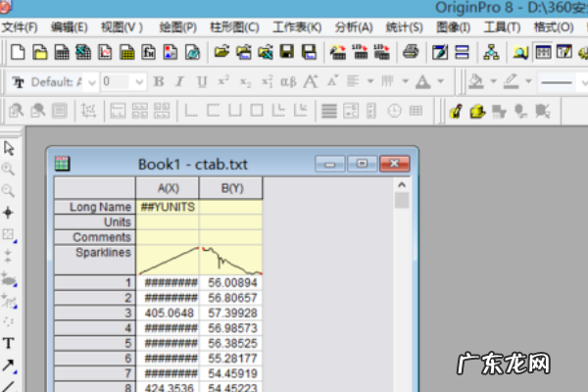Click the font color A swatch
The width and height of the screenshot is (588, 392).
click(x=423, y=82)
